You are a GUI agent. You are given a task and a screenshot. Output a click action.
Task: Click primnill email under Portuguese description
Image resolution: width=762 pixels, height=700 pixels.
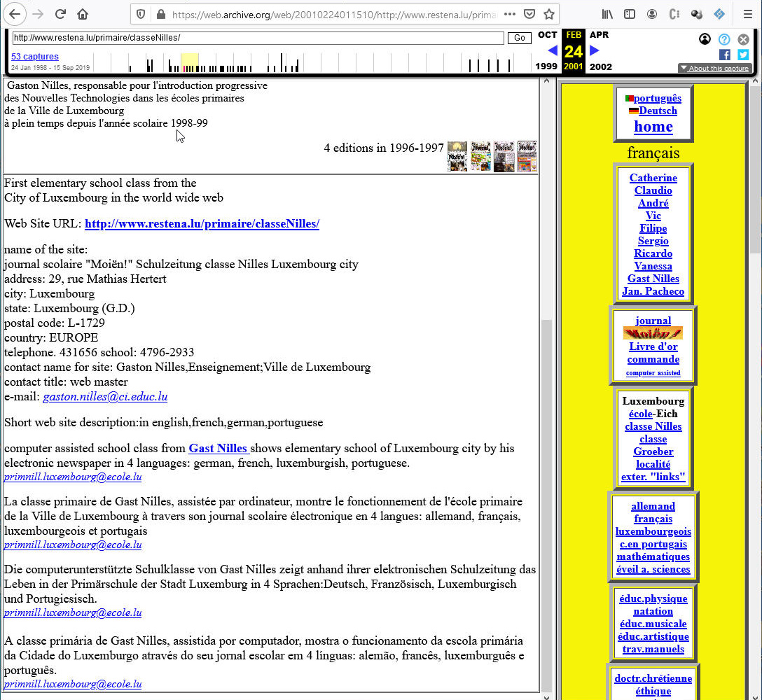pyautogui.click(x=73, y=684)
